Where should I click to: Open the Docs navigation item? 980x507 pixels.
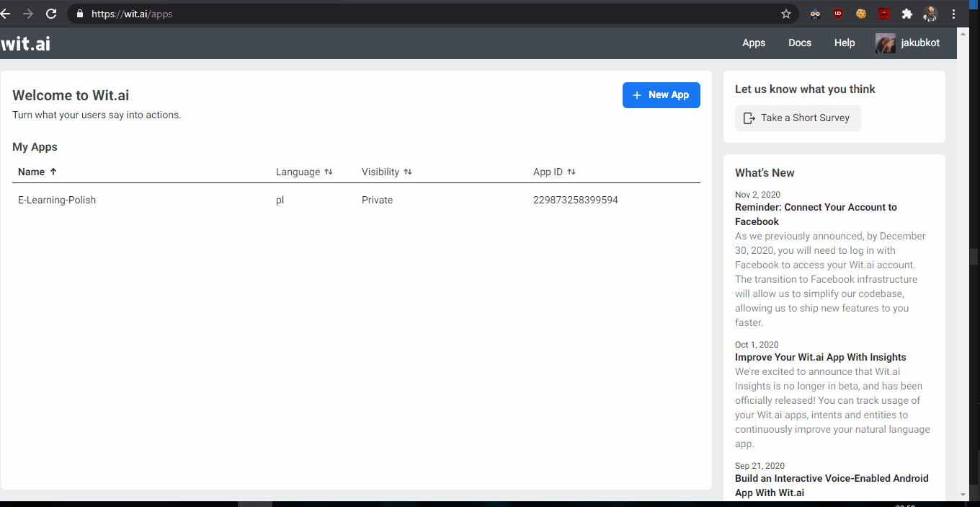(x=800, y=43)
